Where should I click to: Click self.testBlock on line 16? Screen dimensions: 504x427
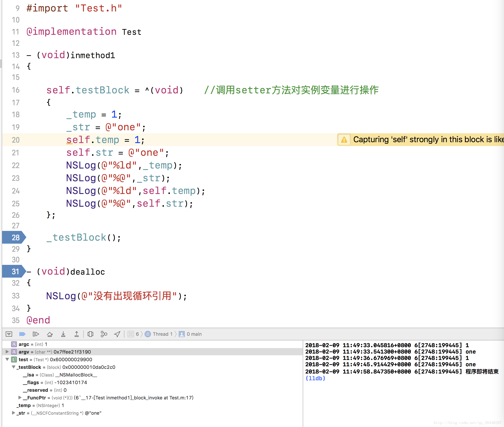tap(88, 90)
